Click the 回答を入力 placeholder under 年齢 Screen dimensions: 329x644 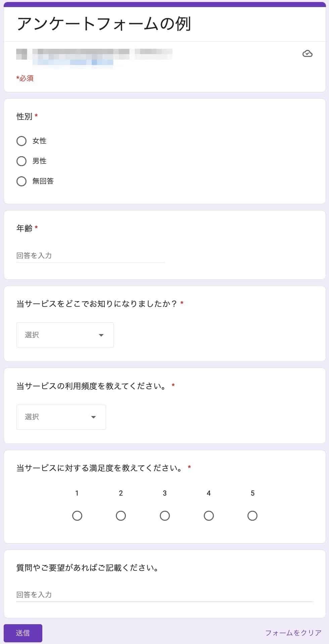point(34,255)
